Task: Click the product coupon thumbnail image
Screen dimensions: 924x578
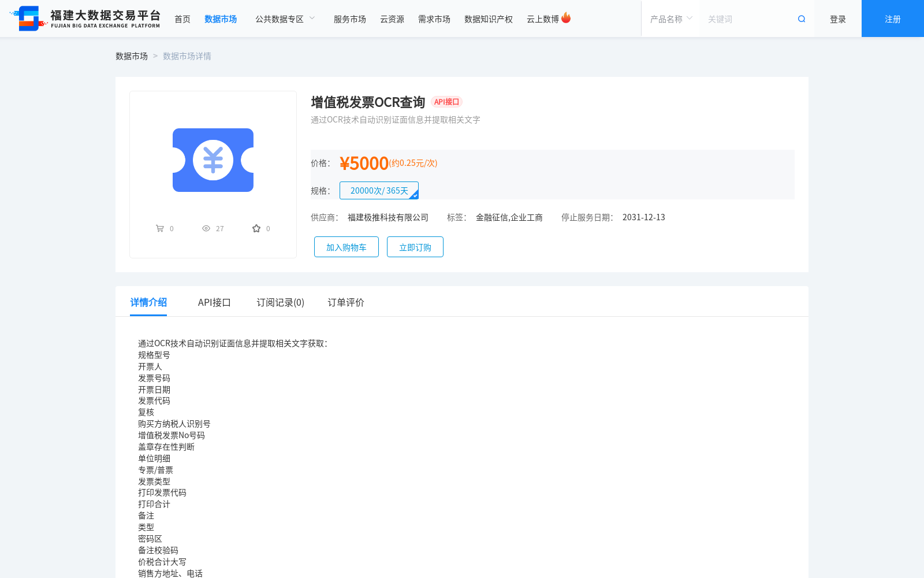Action: pos(213,160)
